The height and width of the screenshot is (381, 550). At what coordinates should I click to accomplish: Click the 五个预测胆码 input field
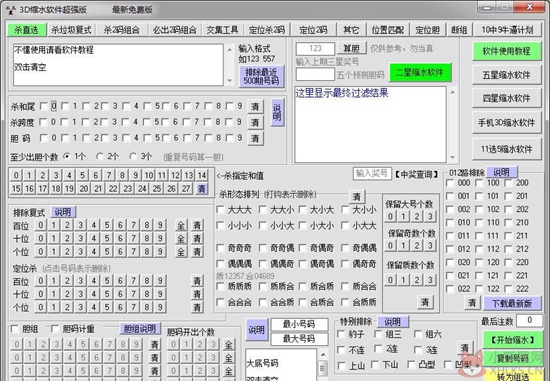[x=315, y=74]
